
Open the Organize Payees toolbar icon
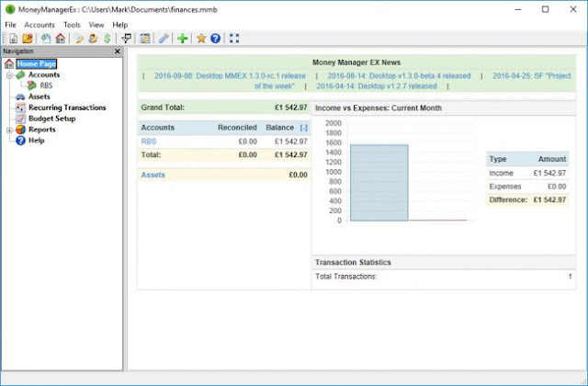[x=93, y=39]
